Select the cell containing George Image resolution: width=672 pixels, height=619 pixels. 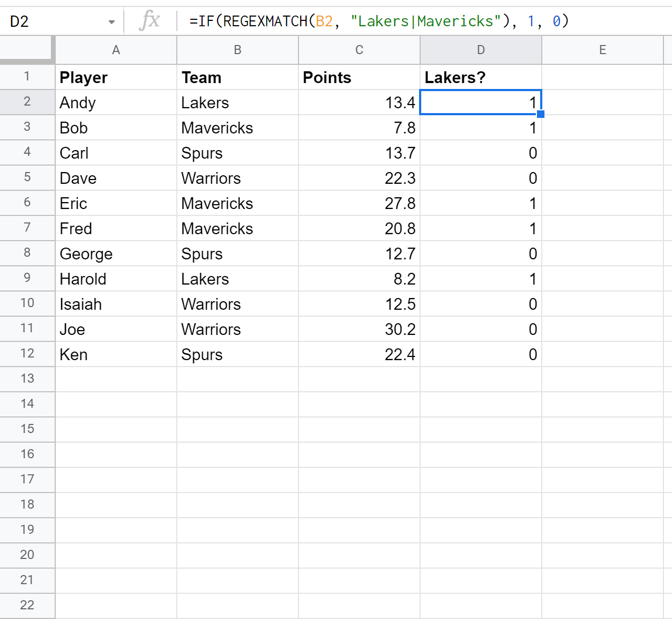pos(116,253)
